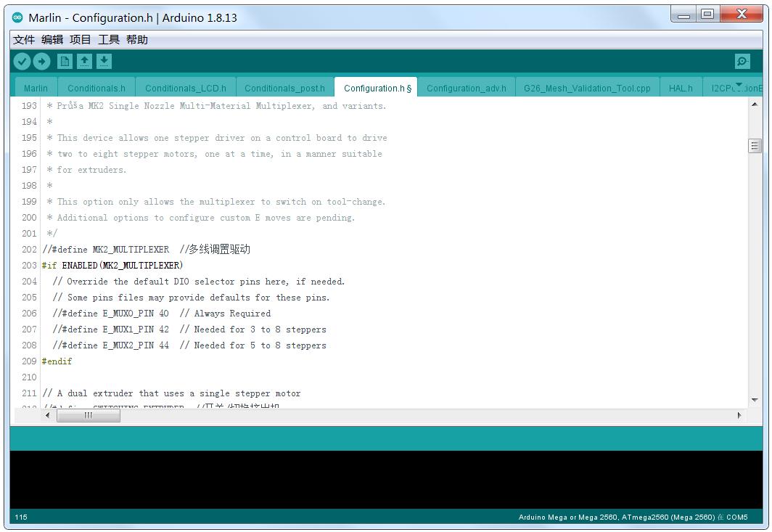The image size is (772, 532).
Task: Open the 项目 menu
Action: pyautogui.click(x=81, y=40)
